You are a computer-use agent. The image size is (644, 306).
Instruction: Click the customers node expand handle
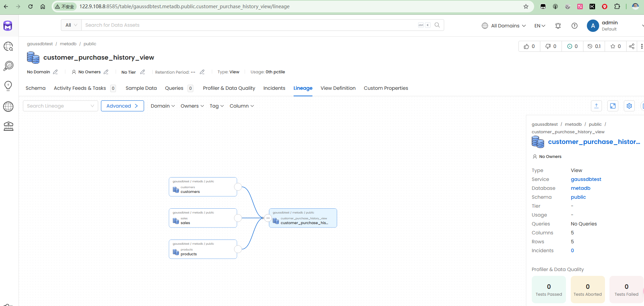point(238,187)
